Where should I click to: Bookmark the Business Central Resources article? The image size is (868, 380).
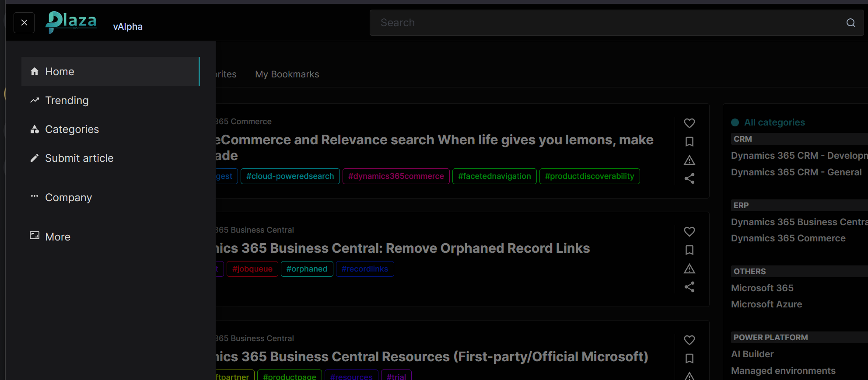pos(689,359)
